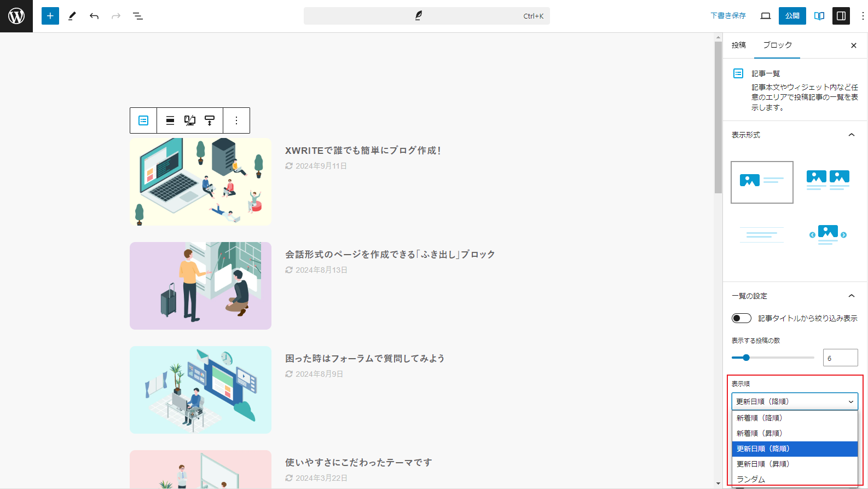This screenshot has height=489, width=868.
Task: Click the margin settings icon in block toolbar
Action: pyautogui.click(x=210, y=120)
